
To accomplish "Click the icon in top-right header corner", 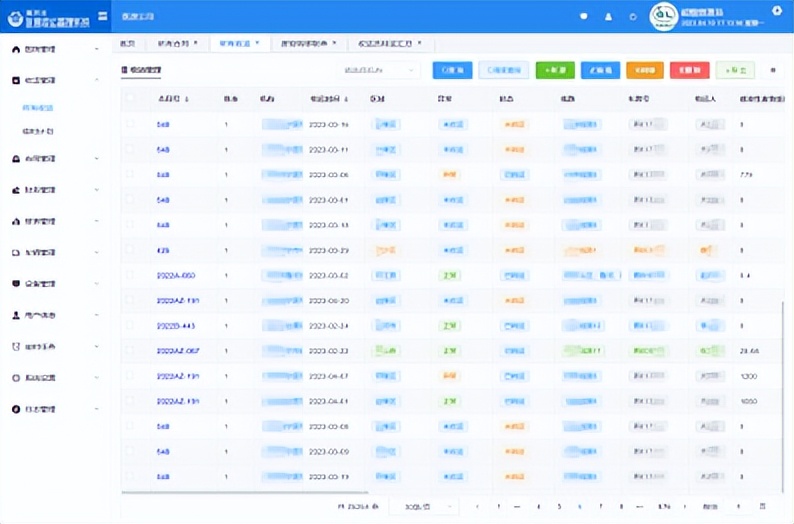I will tap(778, 11).
